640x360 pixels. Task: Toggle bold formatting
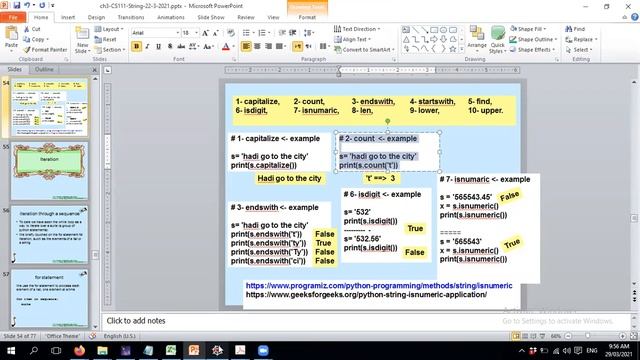point(137,46)
